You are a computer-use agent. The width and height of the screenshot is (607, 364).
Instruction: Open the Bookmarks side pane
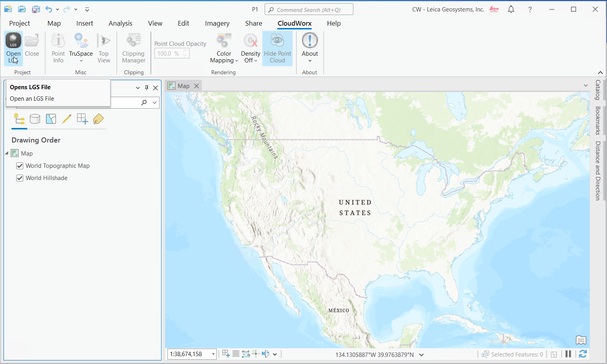598,120
